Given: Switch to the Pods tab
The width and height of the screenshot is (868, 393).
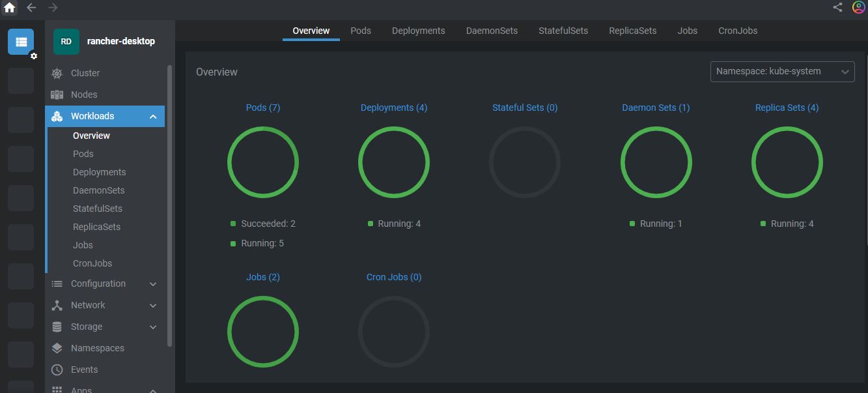Looking at the screenshot, I should [x=361, y=30].
